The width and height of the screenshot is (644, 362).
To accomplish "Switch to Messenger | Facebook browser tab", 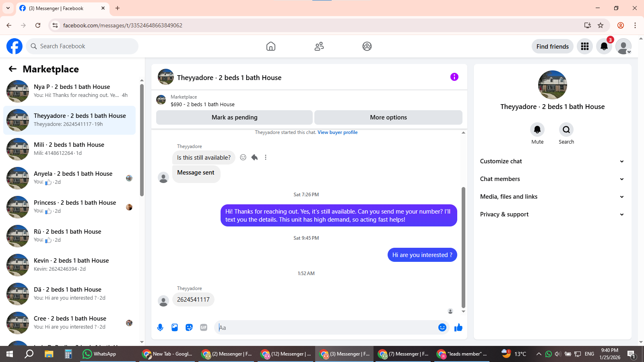I will coord(62,8).
